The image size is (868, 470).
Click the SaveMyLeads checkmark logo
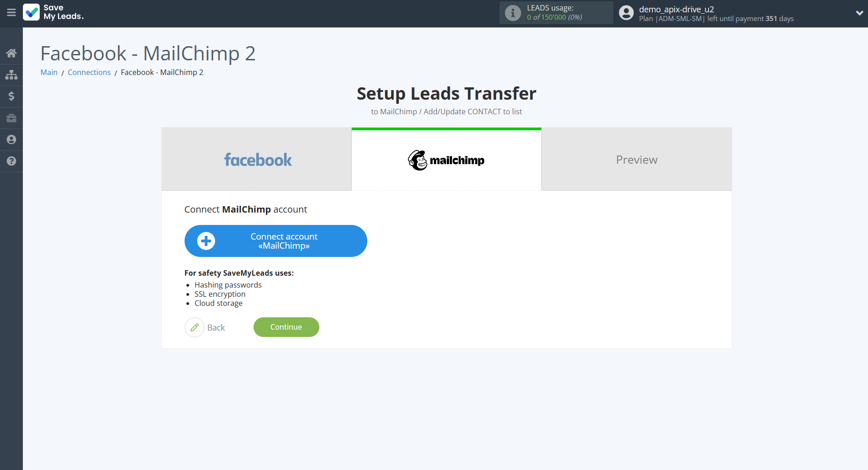click(31, 12)
